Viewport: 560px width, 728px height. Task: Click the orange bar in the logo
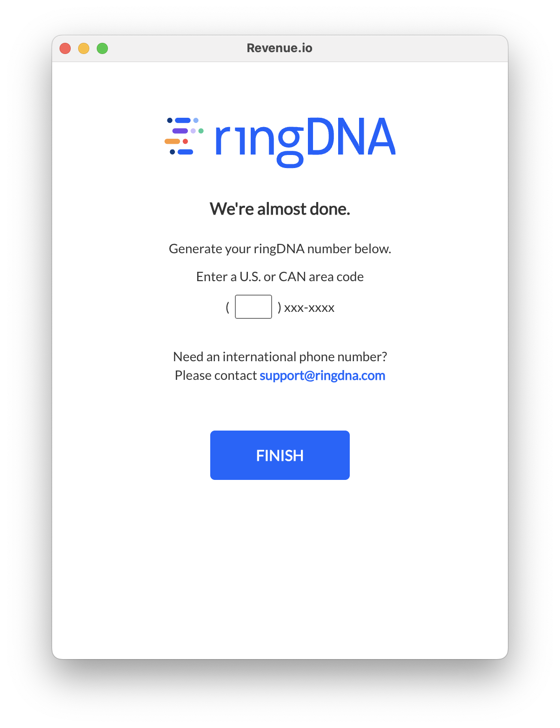pos(172,141)
